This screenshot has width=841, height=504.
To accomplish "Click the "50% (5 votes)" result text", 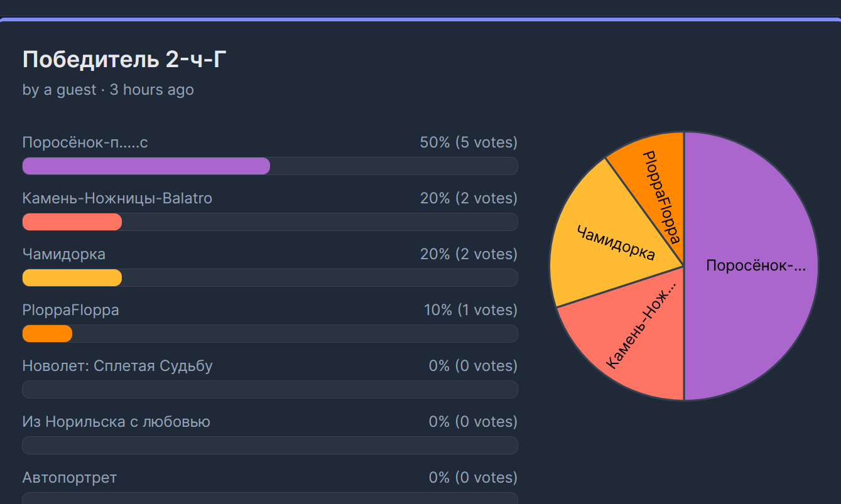I will (x=468, y=142).
